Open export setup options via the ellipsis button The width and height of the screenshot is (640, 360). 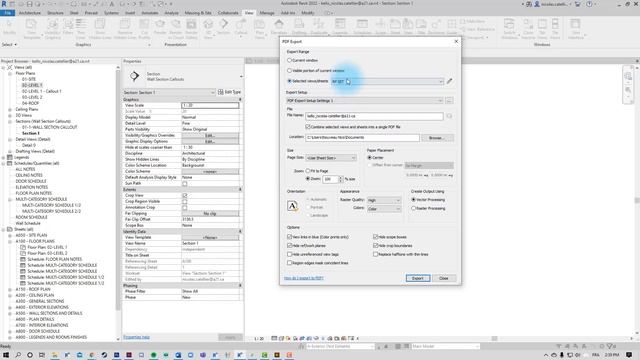pos(449,100)
